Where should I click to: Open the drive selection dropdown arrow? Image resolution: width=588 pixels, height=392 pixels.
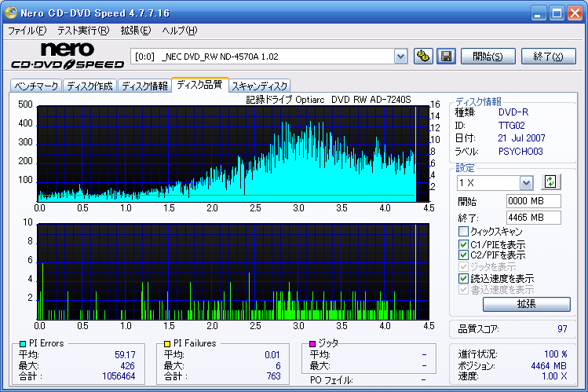(401, 57)
